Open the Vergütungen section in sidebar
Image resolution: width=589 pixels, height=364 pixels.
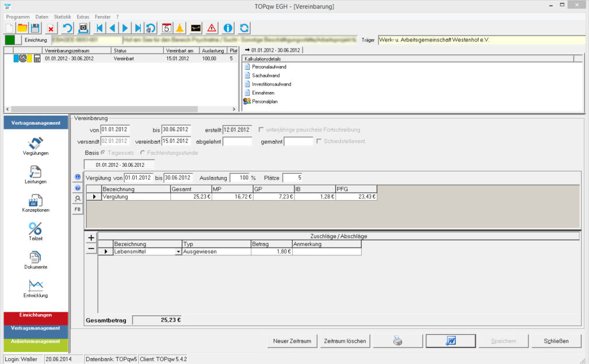click(x=35, y=145)
